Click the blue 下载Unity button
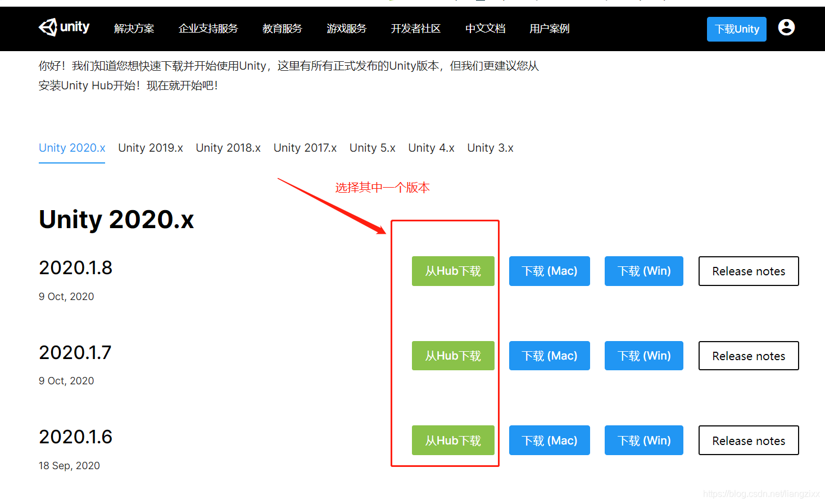Screen dimensions: 825x504 736,29
